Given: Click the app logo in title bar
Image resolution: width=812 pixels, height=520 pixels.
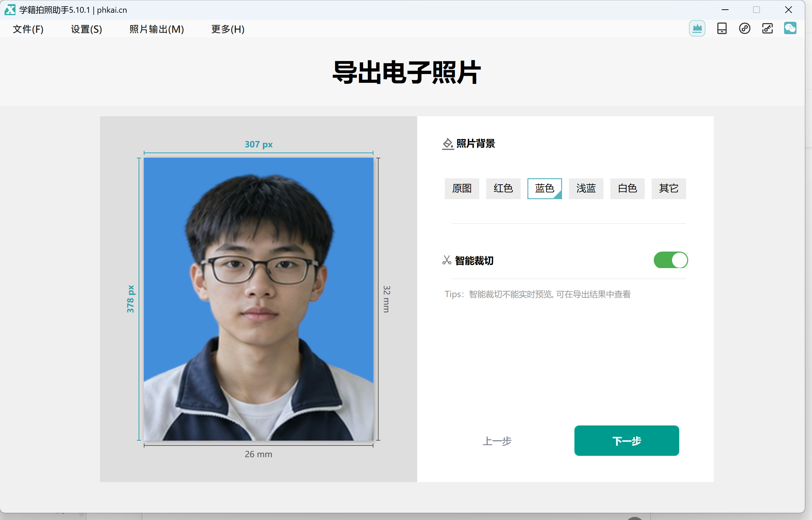Looking at the screenshot, I should (10, 10).
